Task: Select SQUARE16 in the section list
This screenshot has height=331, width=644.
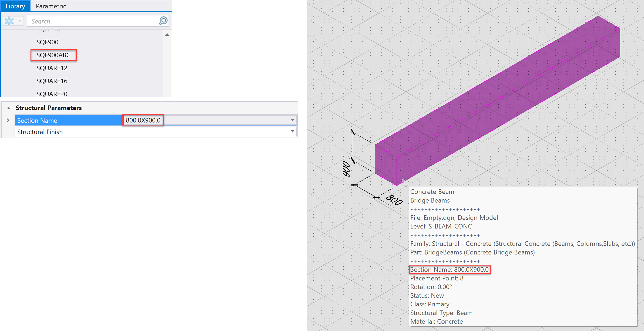Action: (x=52, y=81)
